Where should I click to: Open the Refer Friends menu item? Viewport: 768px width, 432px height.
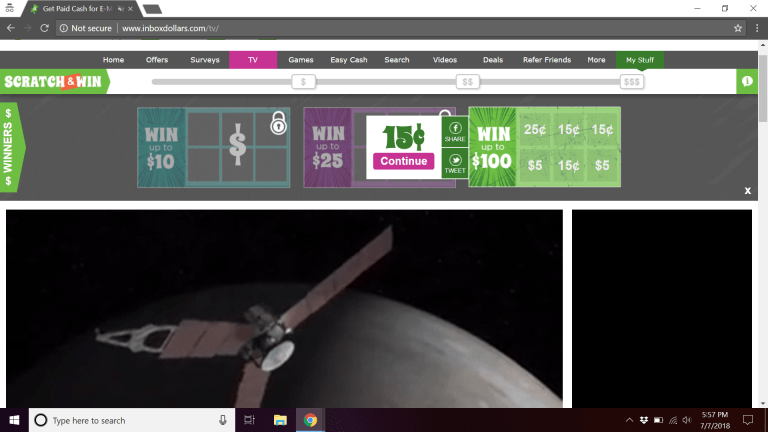[x=547, y=60]
